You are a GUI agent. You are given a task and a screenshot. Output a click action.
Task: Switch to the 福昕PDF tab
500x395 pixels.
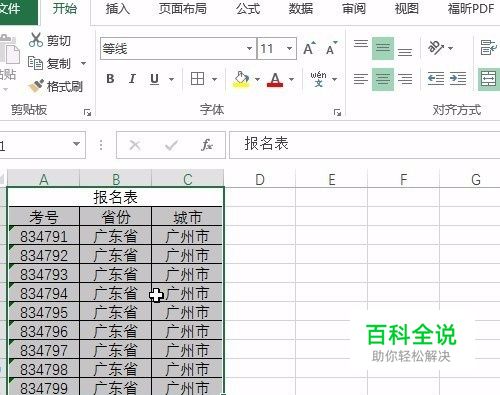pyautogui.click(x=471, y=9)
